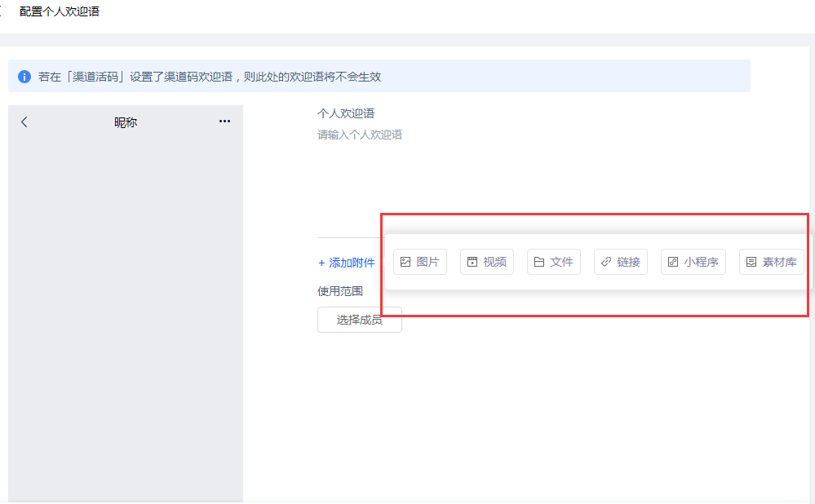Click the 个人欢迎语 label
This screenshot has height=504, width=815.
[346, 113]
